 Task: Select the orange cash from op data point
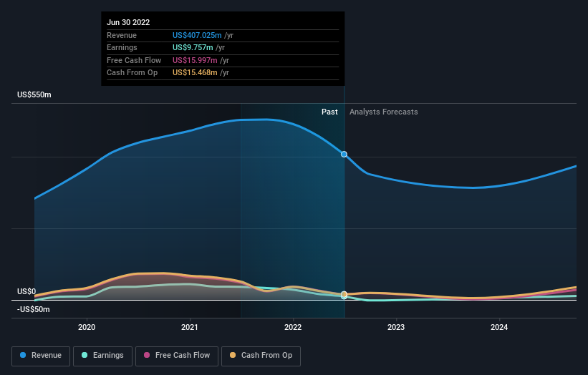[x=344, y=294]
